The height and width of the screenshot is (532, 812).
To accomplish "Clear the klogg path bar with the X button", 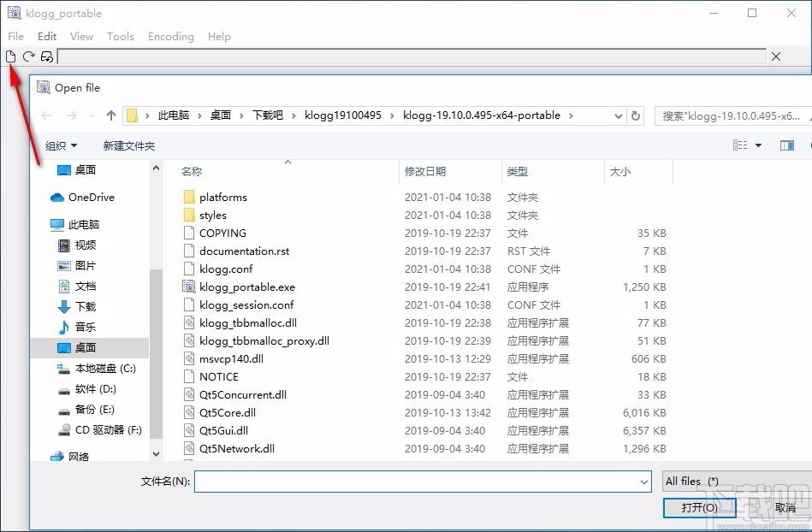I will pos(776,56).
